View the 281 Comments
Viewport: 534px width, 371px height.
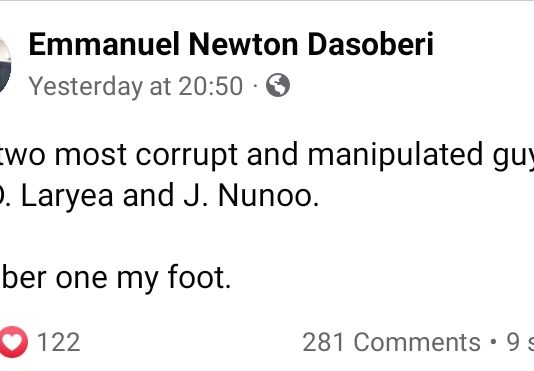click(x=391, y=342)
